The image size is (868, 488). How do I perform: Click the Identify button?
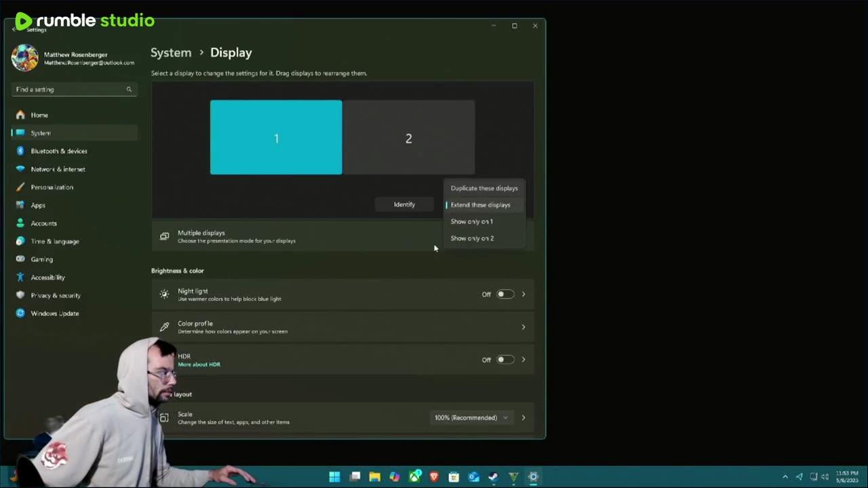pyautogui.click(x=404, y=205)
